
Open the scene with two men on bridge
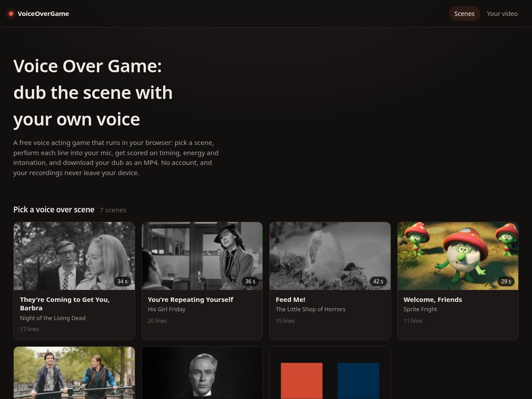pos(74,373)
